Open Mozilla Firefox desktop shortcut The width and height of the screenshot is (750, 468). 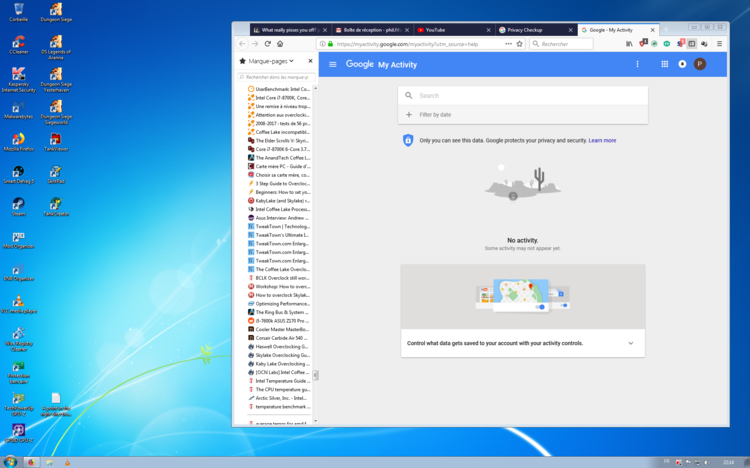[x=19, y=142]
